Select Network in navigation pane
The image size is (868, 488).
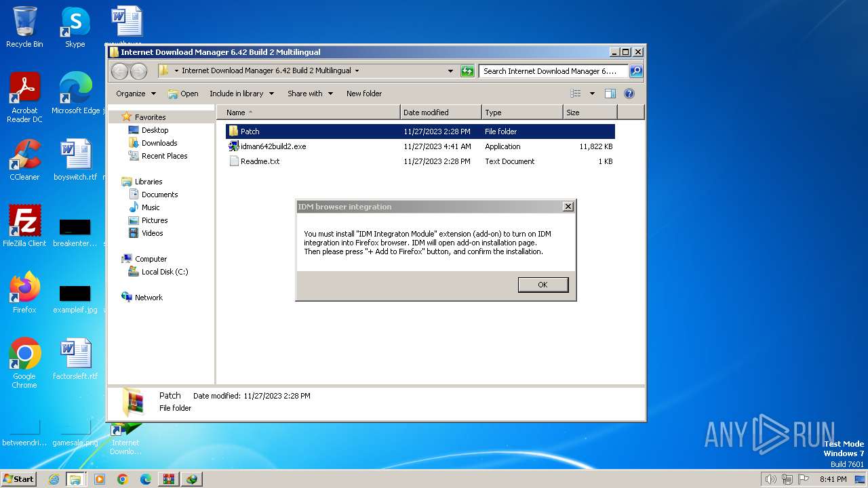pos(149,298)
